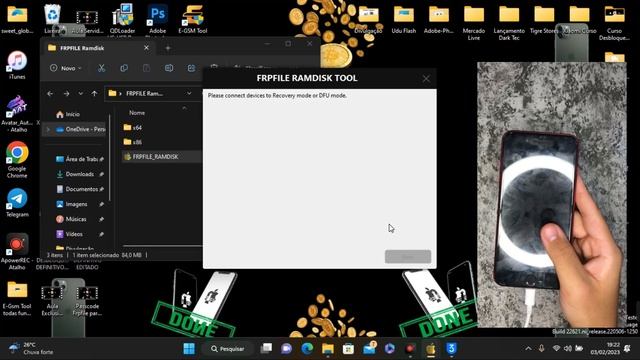
Task: Open the Avatar_Aut... Atalho desktop shortcut
Action: [x=16, y=114]
